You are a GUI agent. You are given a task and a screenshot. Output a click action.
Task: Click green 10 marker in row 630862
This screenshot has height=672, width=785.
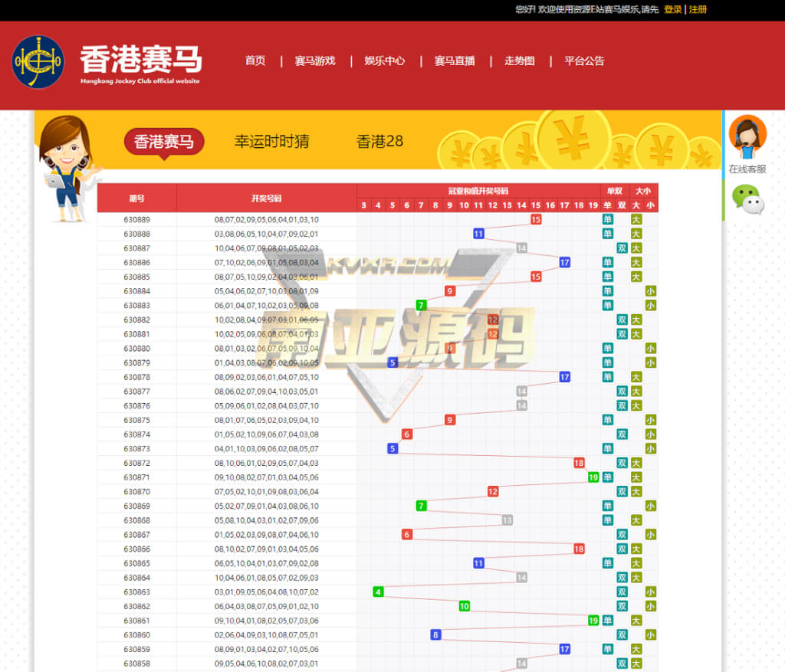[464, 606]
